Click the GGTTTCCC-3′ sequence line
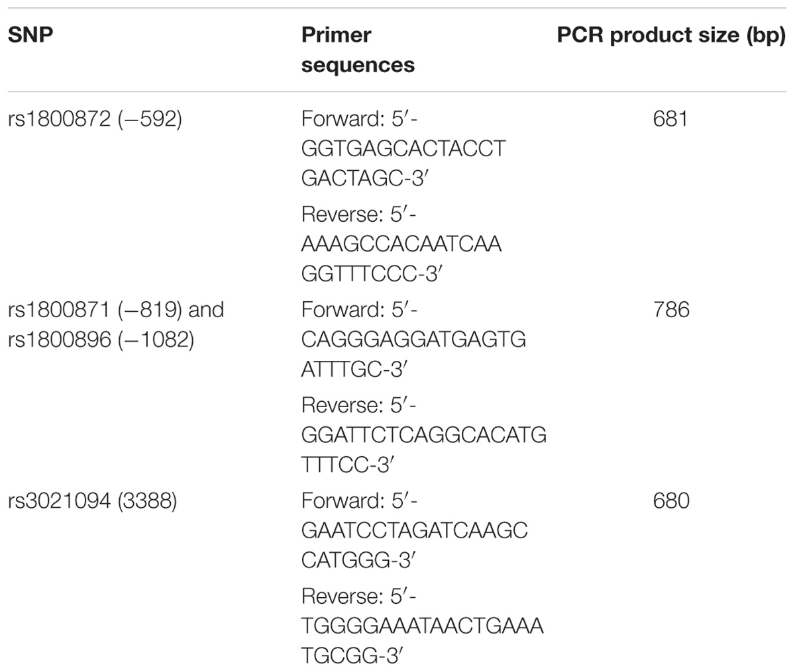The width and height of the screenshot is (795, 672). [371, 274]
